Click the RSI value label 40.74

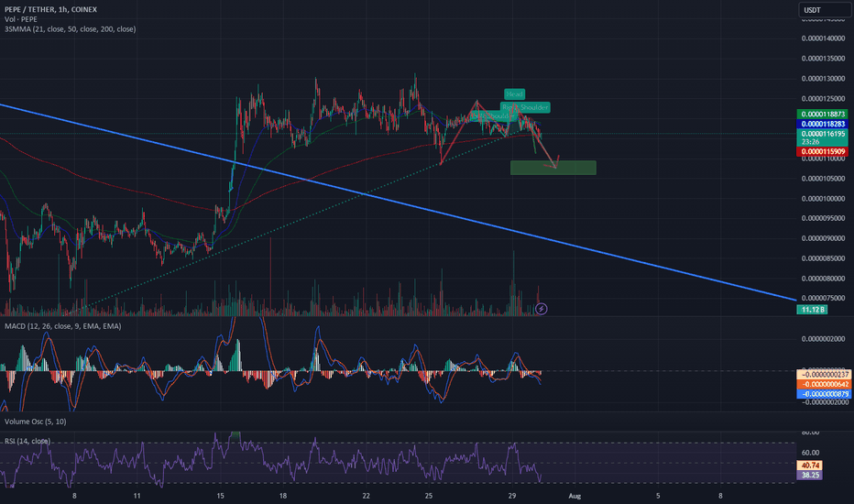pyautogui.click(x=810, y=466)
